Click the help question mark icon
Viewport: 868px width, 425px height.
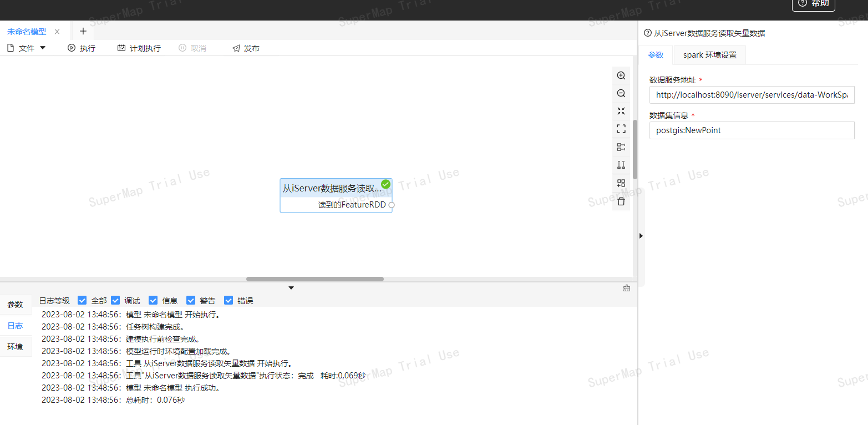tap(802, 3)
